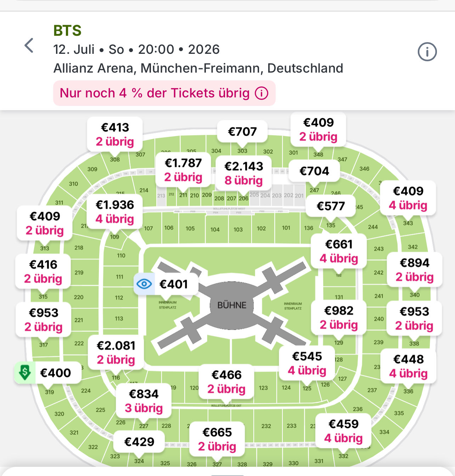This screenshot has width=455, height=476.
Task: Tap the eye icon beside €401
Action: pyautogui.click(x=144, y=284)
